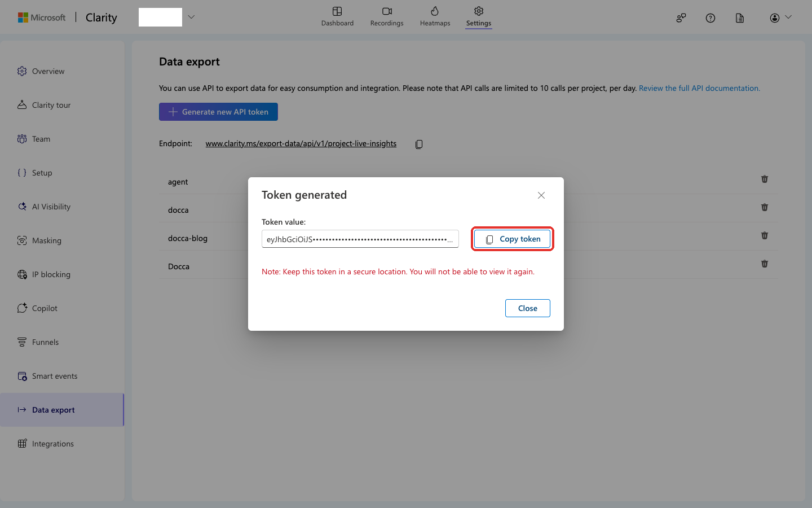Screen dimensions: 812x508
Task: Switch to the Recordings tab
Action: [387, 16]
